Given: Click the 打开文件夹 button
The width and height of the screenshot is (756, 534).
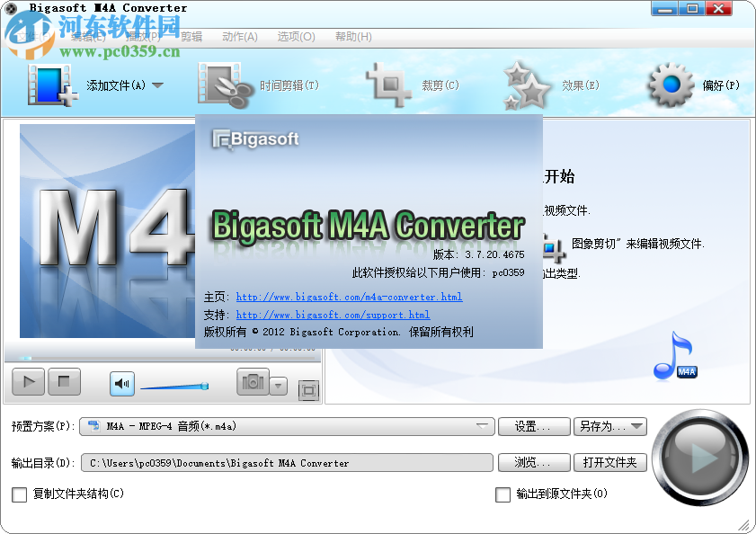Looking at the screenshot, I should [x=611, y=462].
